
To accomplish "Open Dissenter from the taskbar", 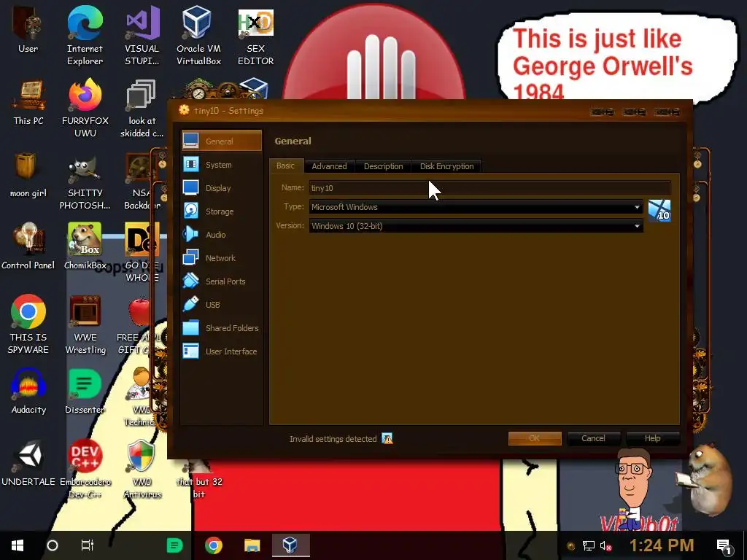I will 174,545.
